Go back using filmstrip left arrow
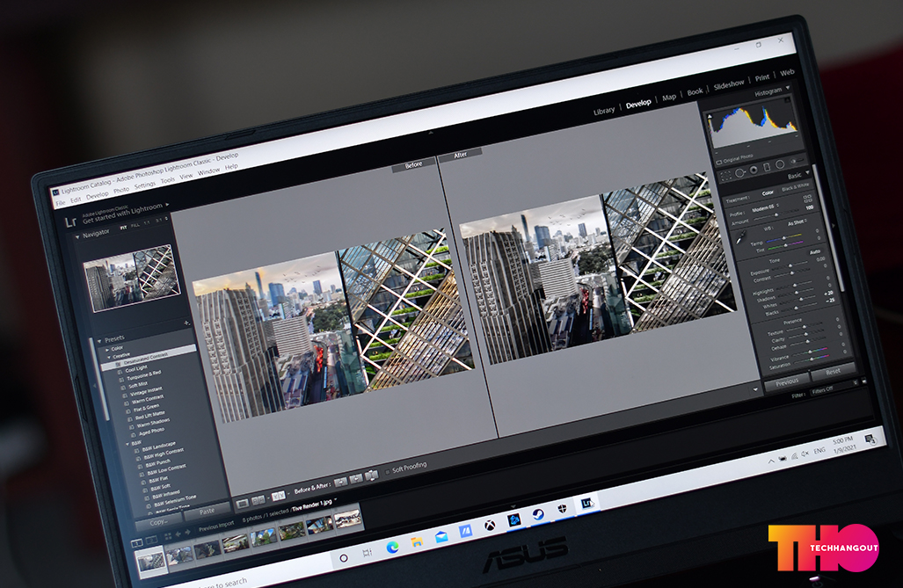This screenshot has height=588, width=903. click(x=178, y=534)
